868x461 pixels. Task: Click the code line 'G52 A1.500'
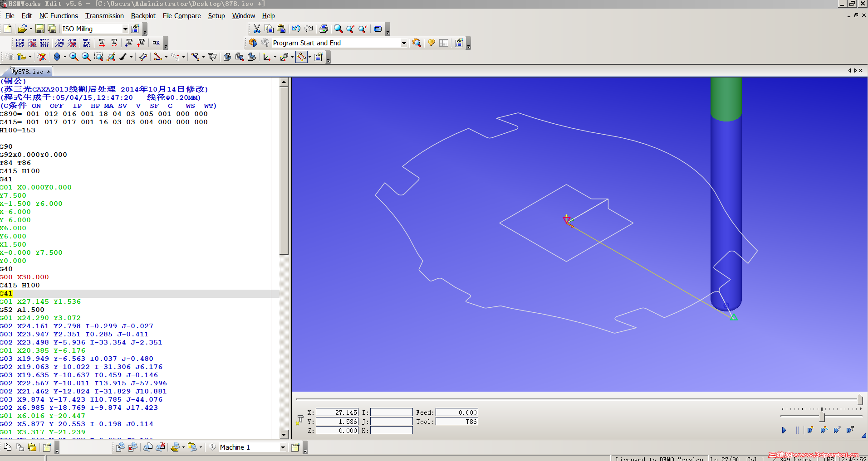click(22, 310)
